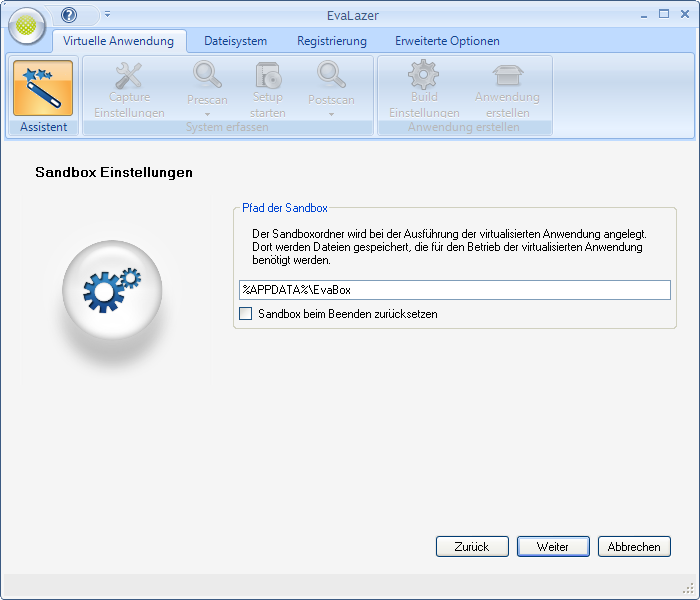Open Capture Einstellungen wrench icon
Image resolution: width=700 pixels, height=600 pixels.
(129, 76)
